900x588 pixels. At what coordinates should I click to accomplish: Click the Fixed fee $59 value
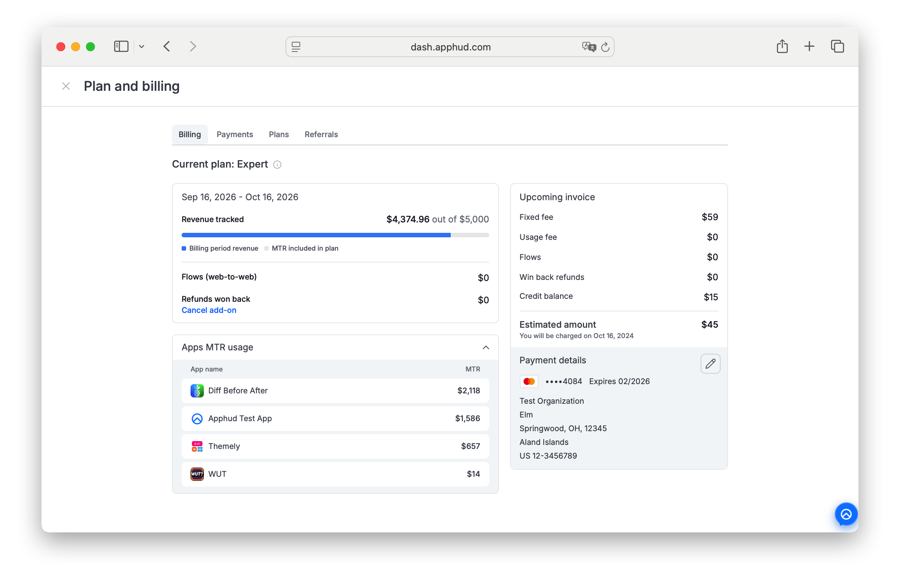point(710,217)
